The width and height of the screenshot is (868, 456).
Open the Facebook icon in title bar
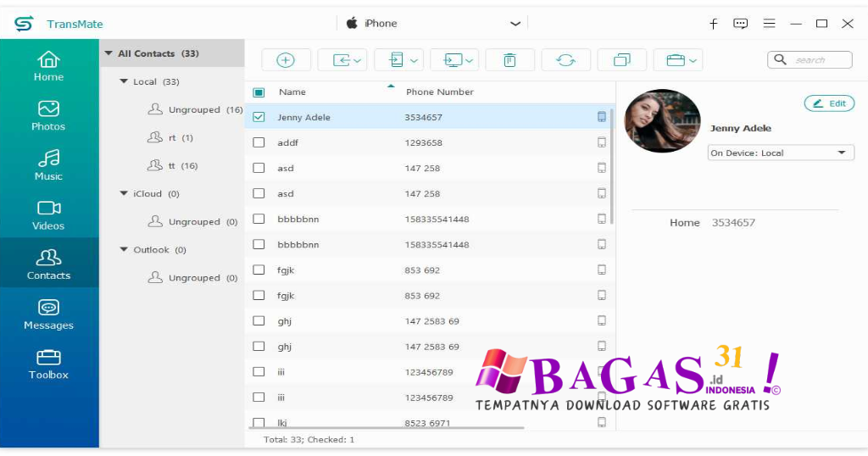pos(714,24)
